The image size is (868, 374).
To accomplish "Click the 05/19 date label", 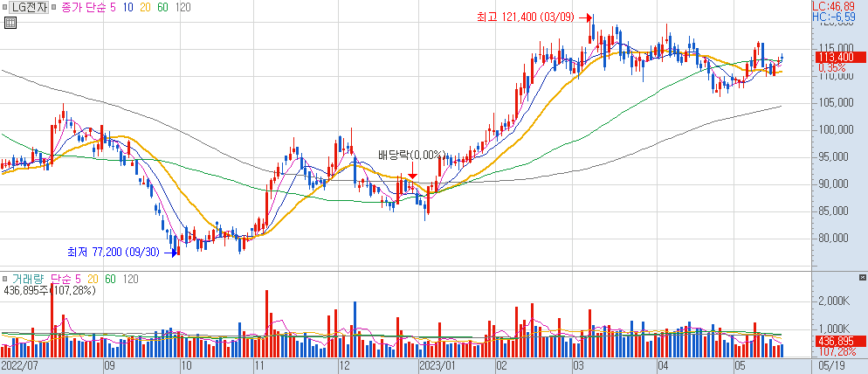I will click(833, 365).
